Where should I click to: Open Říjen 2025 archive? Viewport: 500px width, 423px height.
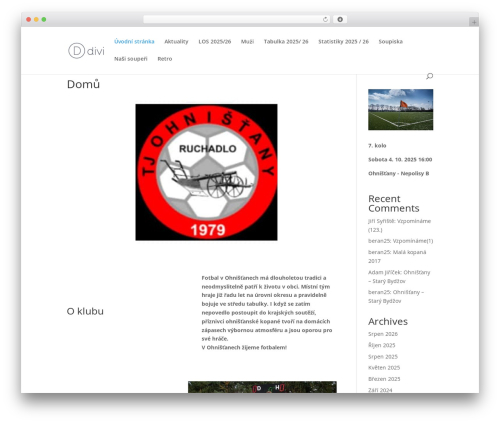click(x=382, y=345)
